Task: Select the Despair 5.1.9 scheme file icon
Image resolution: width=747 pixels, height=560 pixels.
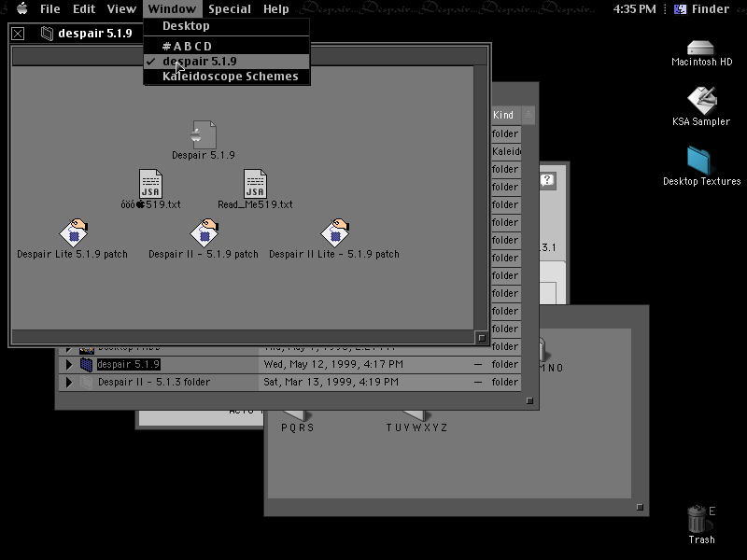Action: click(x=204, y=134)
